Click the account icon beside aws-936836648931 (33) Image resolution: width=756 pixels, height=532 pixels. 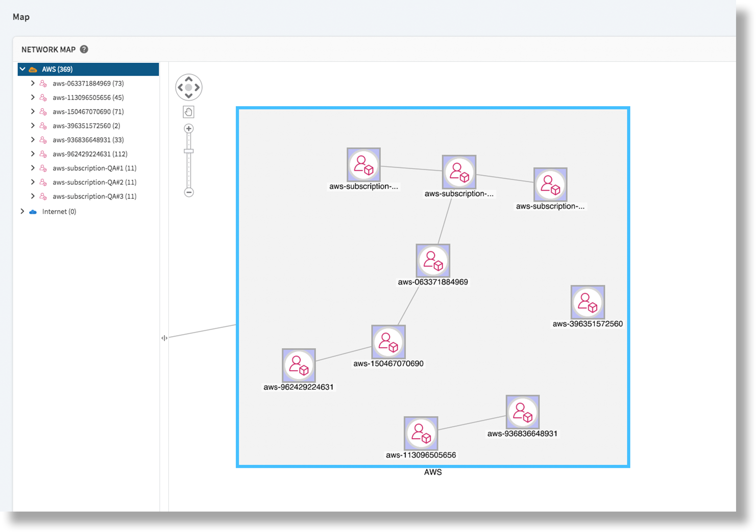[x=43, y=140]
